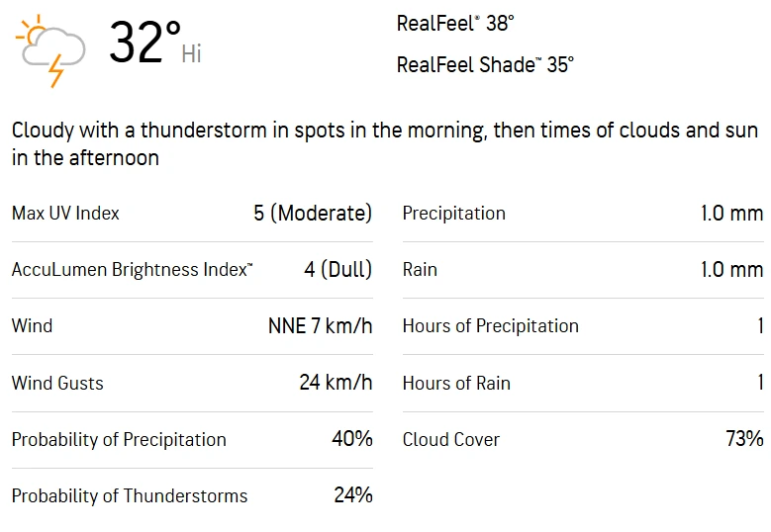The image size is (771, 532).
Task: Click the 32° high temperature
Action: (x=145, y=44)
